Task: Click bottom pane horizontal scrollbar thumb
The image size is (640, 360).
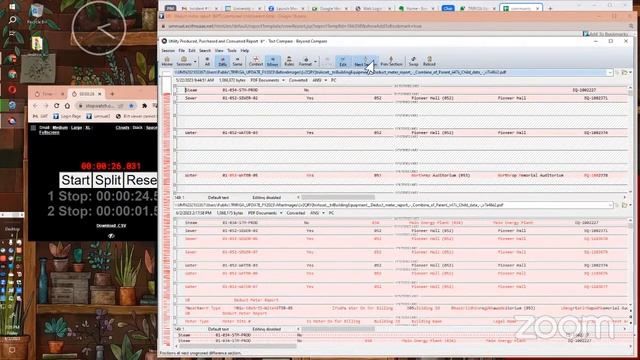Action: [338, 329]
